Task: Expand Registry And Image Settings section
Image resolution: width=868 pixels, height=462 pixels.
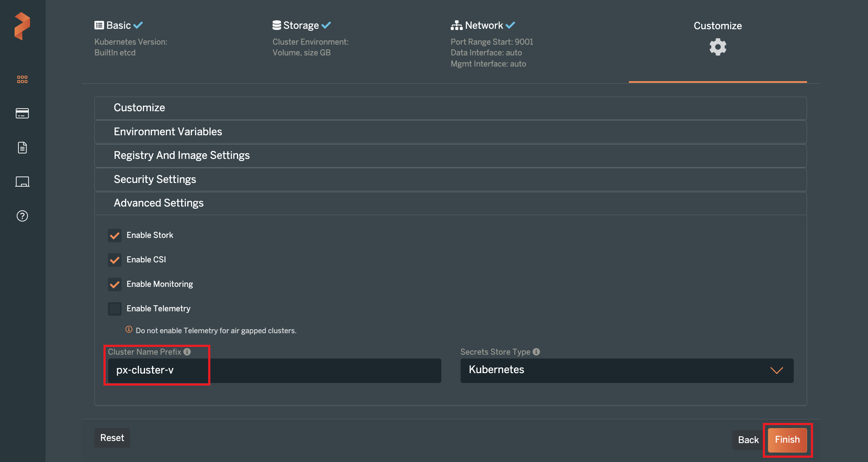Action: pyautogui.click(x=450, y=155)
